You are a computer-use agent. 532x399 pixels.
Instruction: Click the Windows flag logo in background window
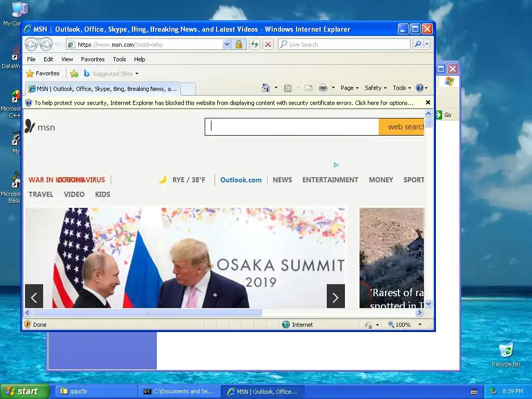pos(449,82)
